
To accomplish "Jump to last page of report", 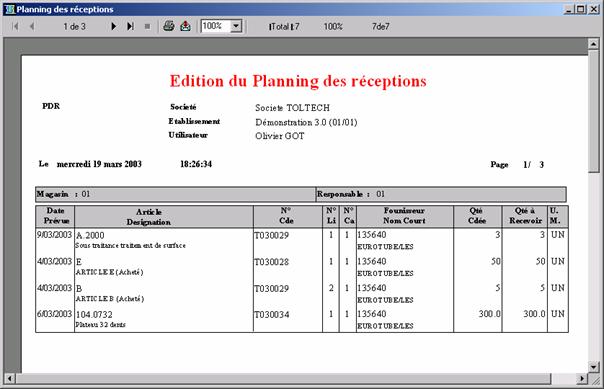I will click(x=130, y=26).
